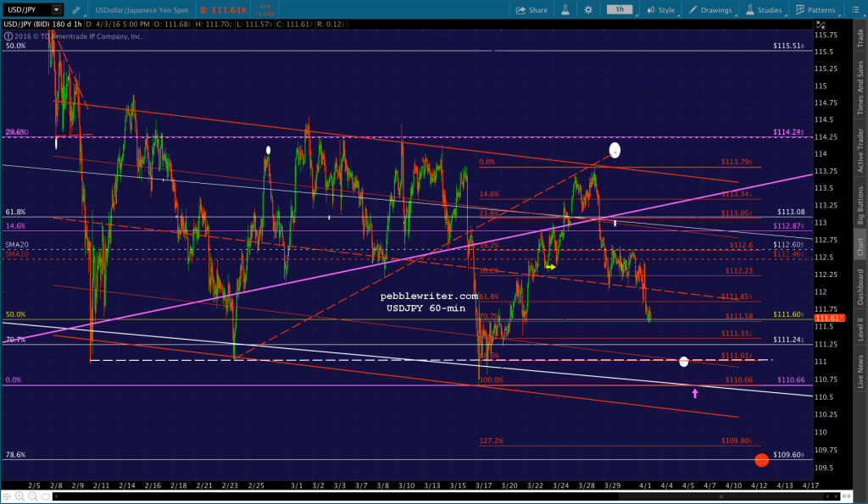Viewport: 868px width, 504px height.
Task: Click the SMA10 label
Action: (17, 254)
